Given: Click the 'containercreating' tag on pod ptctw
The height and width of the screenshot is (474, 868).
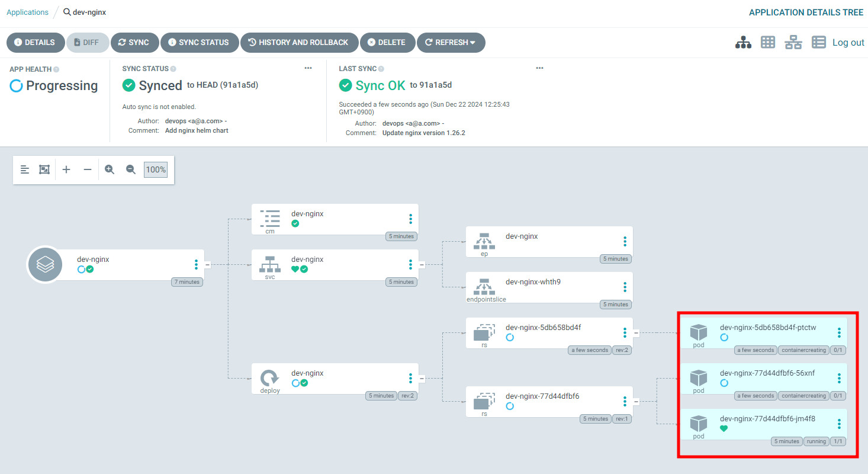Looking at the screenshot, I should coord(803,350).
